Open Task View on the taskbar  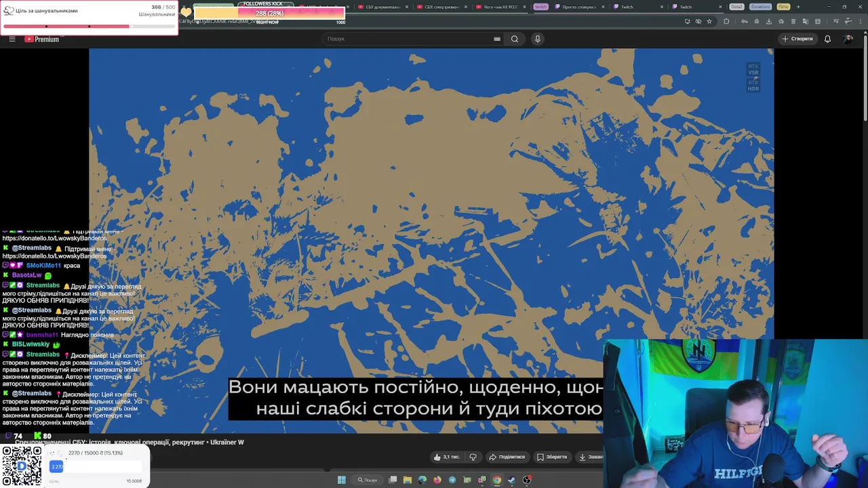tap(393, 480)
